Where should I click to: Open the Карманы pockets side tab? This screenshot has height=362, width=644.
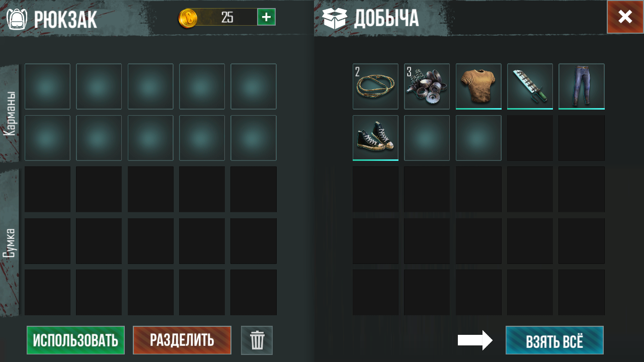click(10, 113)
